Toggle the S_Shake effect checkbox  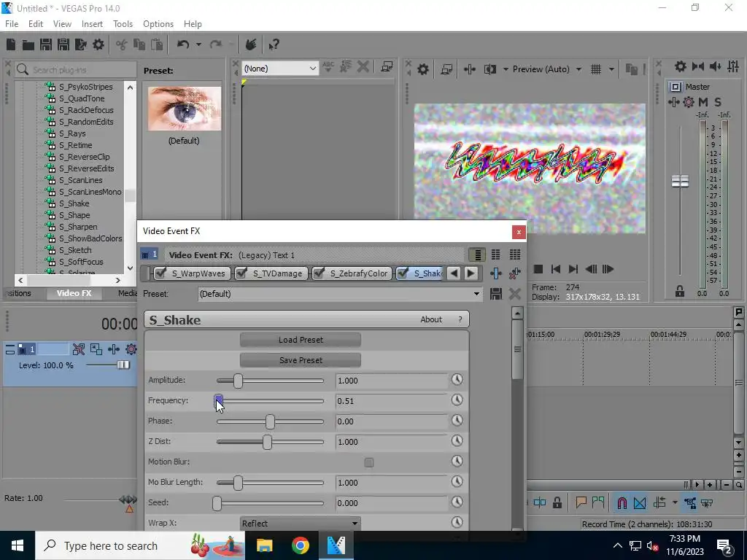(403, 273)
